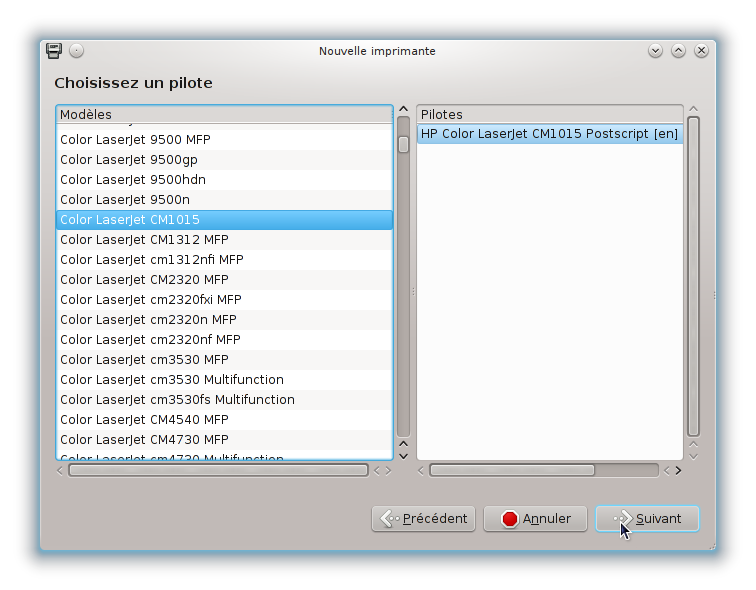
Task: Click the round pin button in title bar
Action: (x=76, y=51)
